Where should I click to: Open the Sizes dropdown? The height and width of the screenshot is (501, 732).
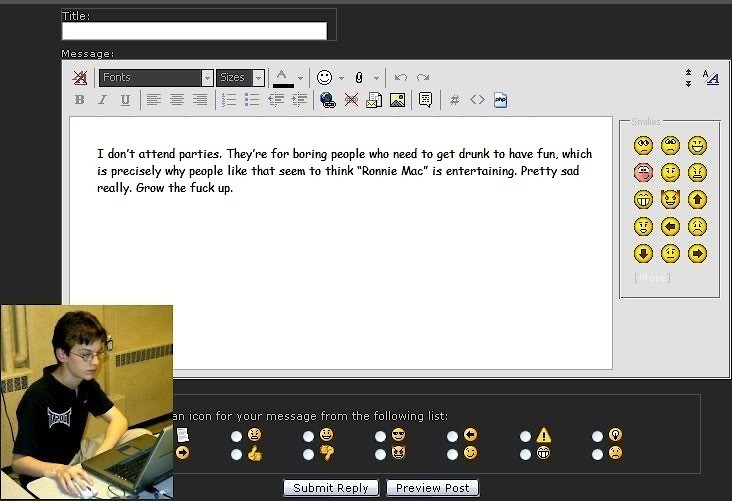click(x=241, y=77)
